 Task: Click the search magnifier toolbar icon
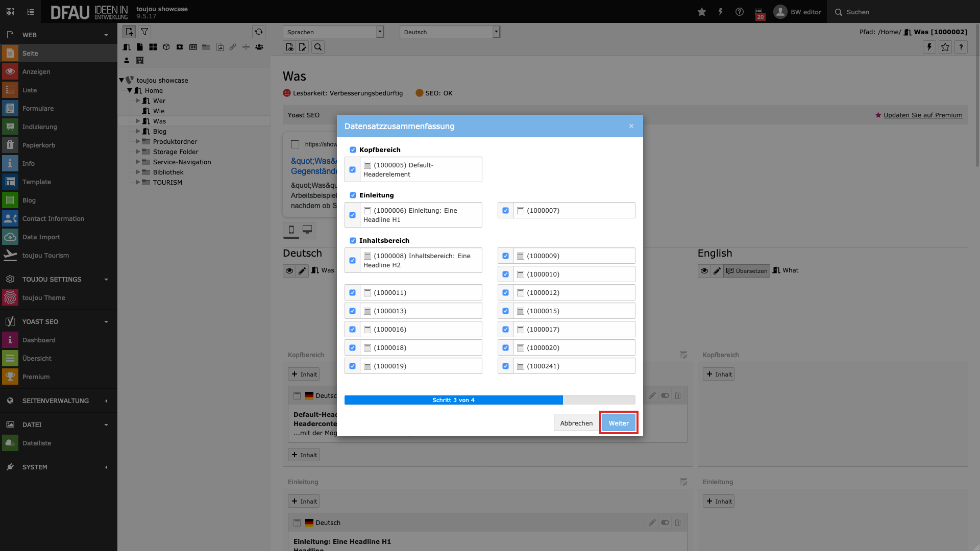pos(318,47)
